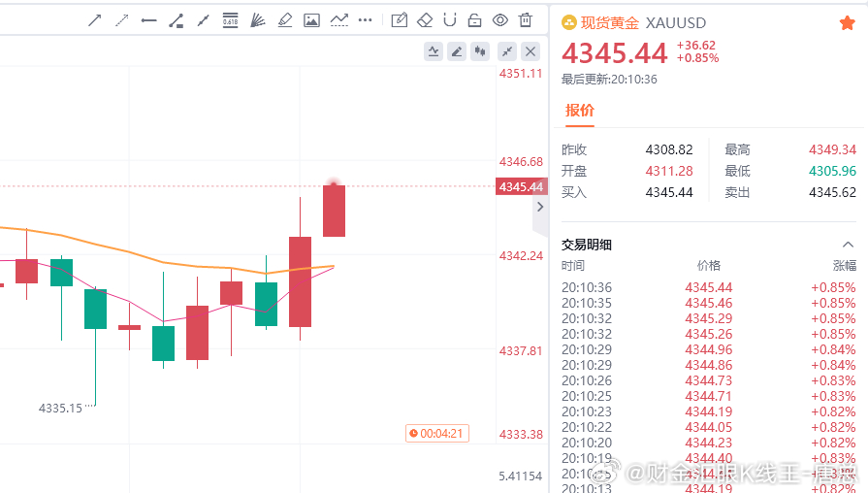Click trade price 4344.23 at 20:10:20
Screen dimensions: 868x493
pos(709,443)
